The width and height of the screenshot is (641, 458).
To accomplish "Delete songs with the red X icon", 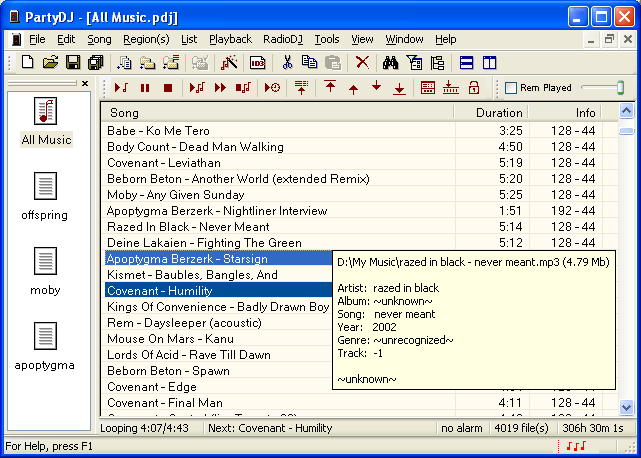I will tap(362, 63).
